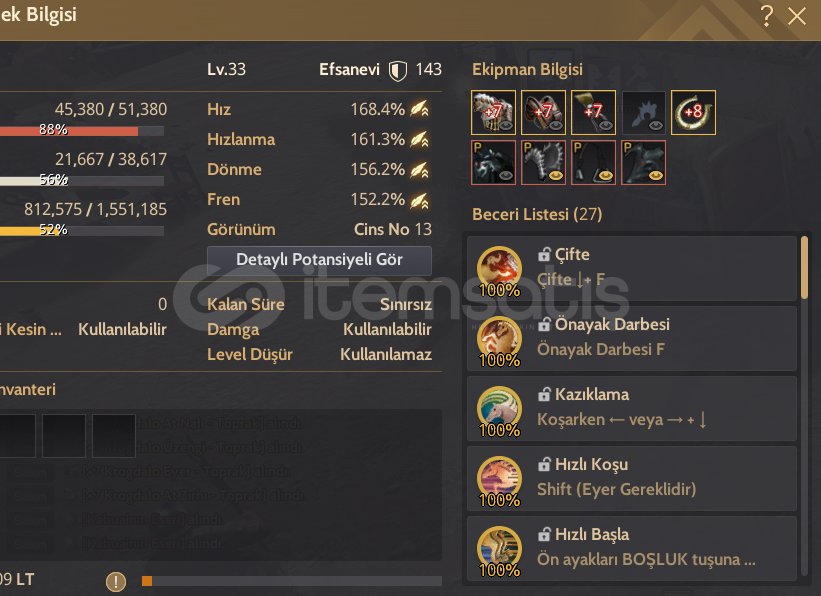Open the help question mark icon
This screenshot has height=596, width=821.
tap(767, 16)
